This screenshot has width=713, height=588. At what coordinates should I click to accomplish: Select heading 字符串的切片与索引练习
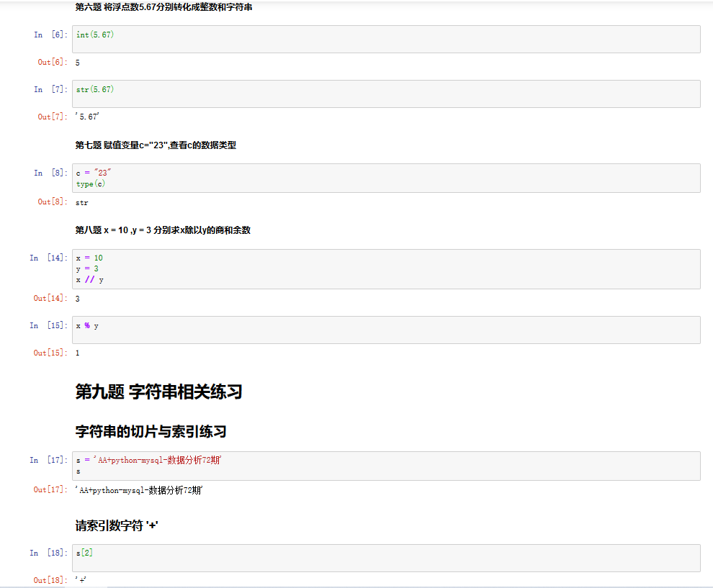tap(151, 431)
